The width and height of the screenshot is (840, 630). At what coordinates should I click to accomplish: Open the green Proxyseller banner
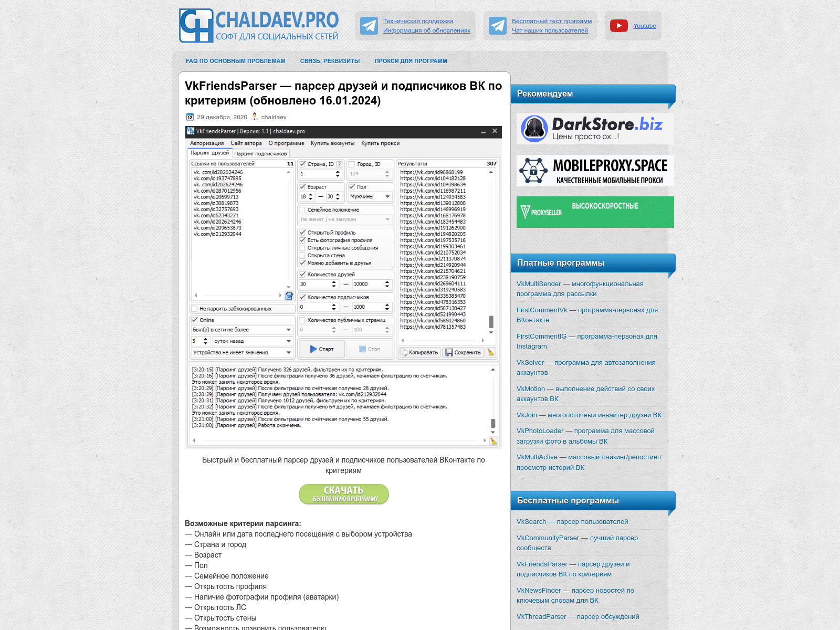pos(595,212)
